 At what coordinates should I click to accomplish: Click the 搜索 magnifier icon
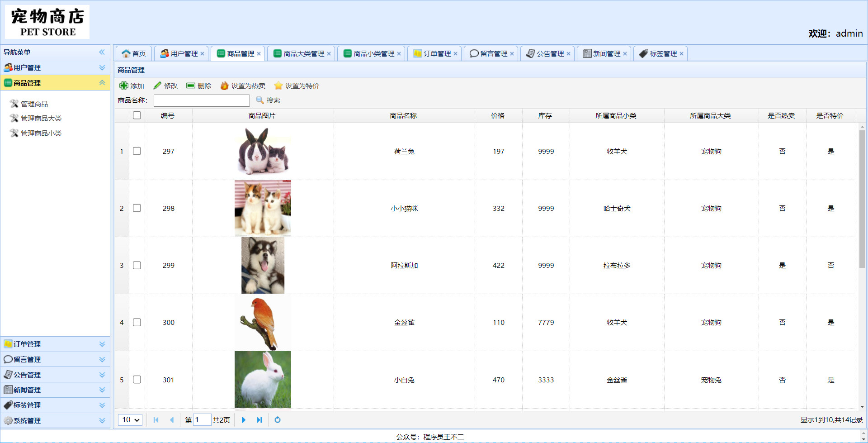260,100
